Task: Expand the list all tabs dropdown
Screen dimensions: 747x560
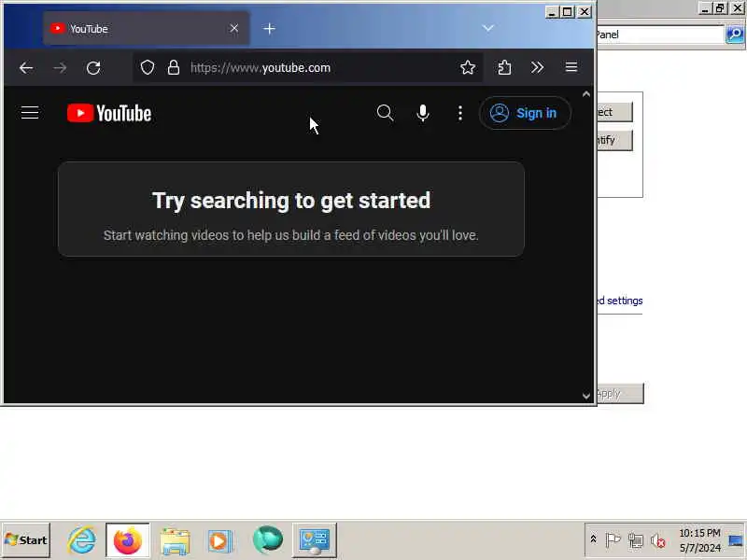Action: 487,28
